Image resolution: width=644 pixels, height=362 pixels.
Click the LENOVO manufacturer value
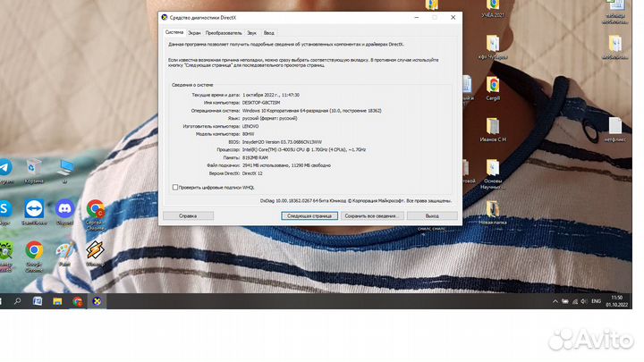pos(250,126)
